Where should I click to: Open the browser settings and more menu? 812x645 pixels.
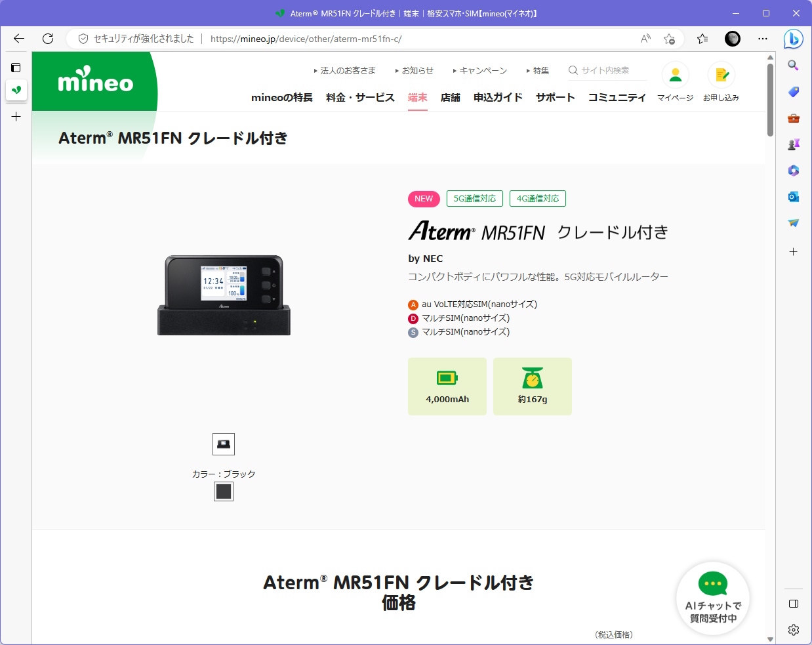763,39
